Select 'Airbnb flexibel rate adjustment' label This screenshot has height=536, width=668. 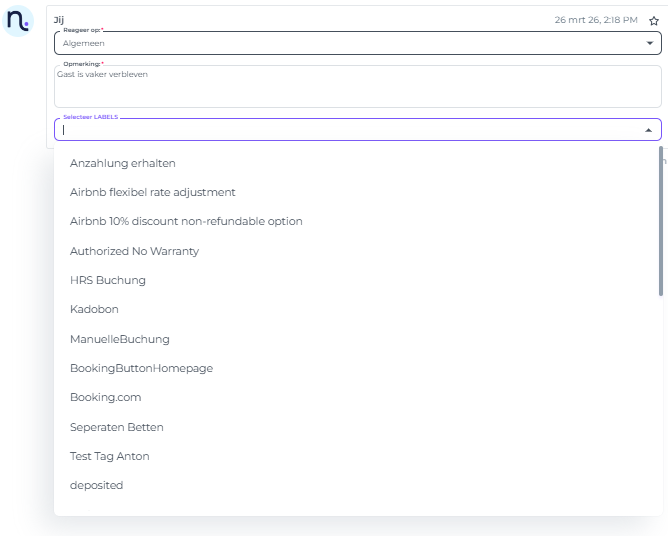pos(153,192)
